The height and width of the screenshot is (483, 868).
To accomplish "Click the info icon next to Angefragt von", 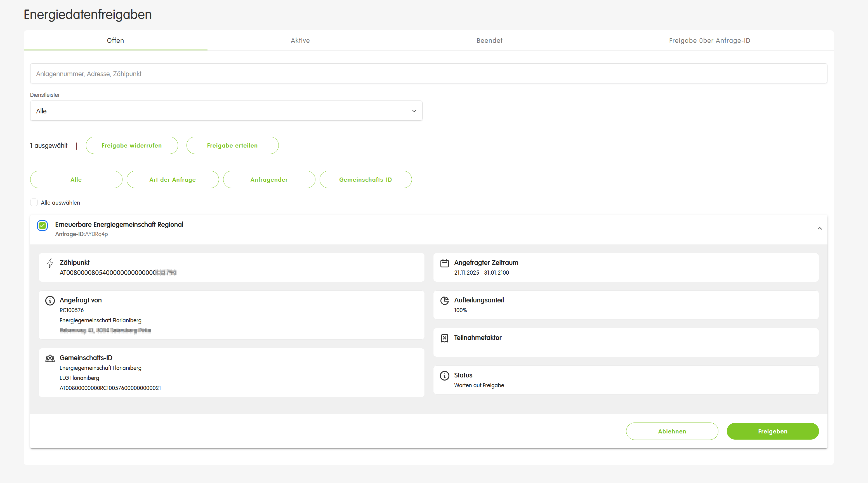I will (x=50, y=300).
